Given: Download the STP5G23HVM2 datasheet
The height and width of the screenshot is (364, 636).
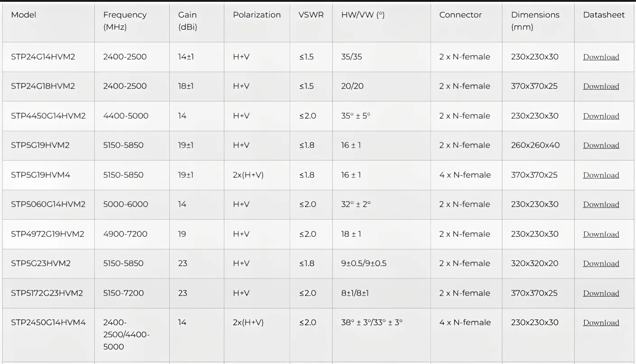Looking at the screenshot, I should tap(601, 263).
